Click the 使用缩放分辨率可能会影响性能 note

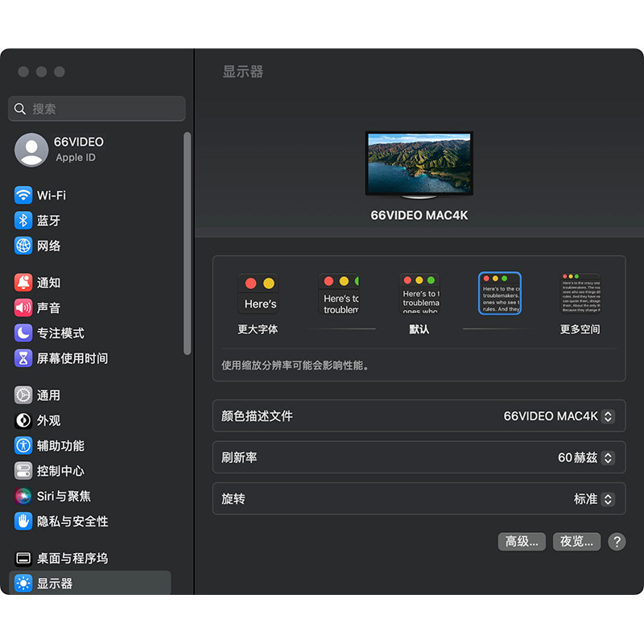(x=295, y=365)
